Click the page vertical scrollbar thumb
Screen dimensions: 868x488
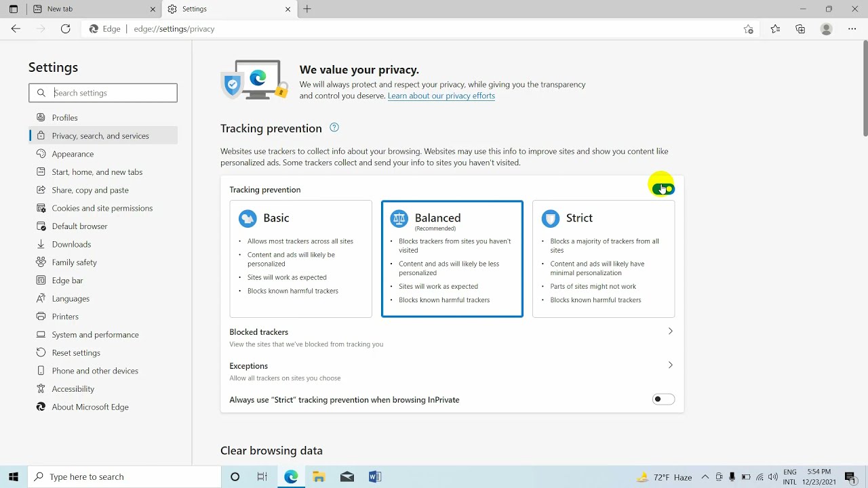click(865, 88)
